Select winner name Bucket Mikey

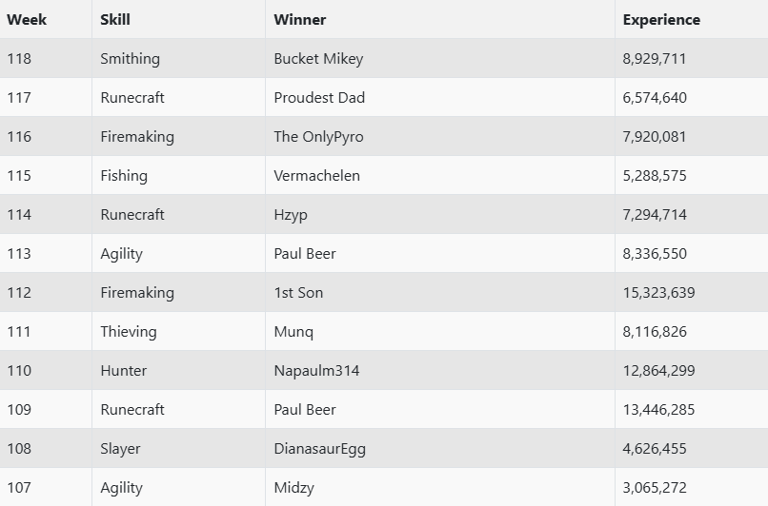(318, 59)
